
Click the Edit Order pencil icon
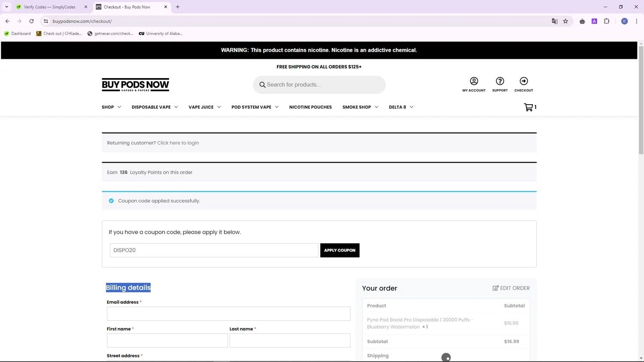tap(495, 288)
